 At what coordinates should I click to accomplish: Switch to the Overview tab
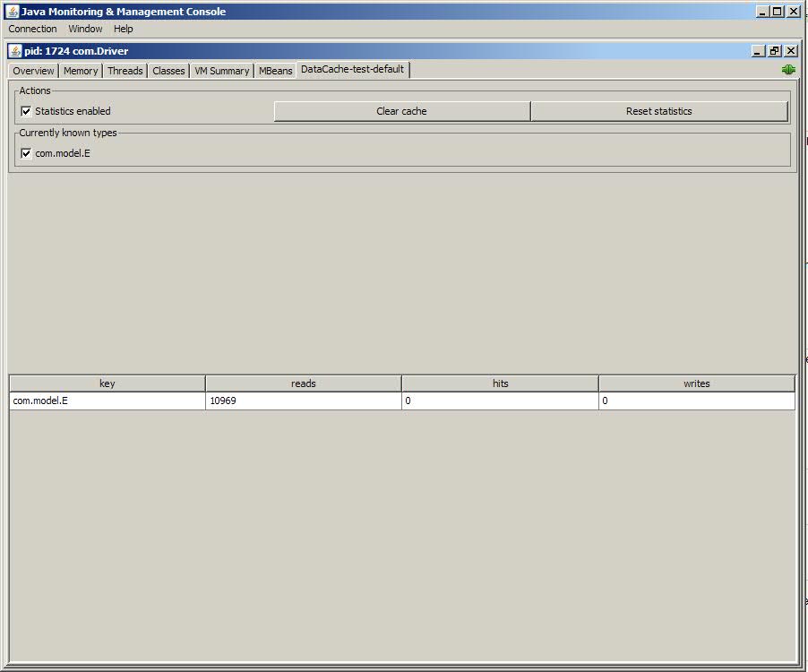(33, 71)
